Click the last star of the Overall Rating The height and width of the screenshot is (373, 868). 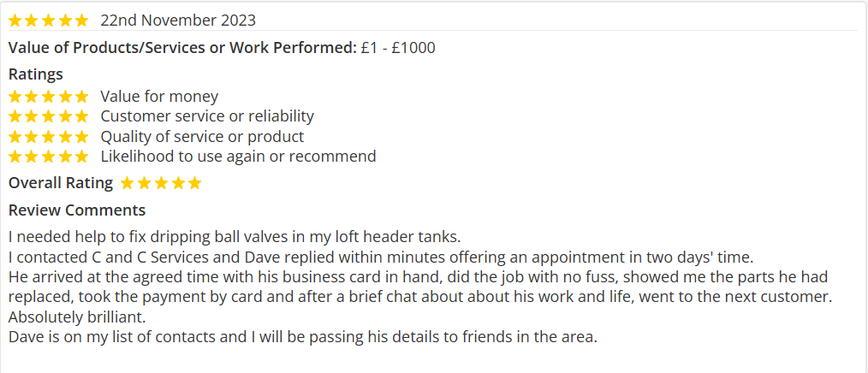click(x=194, y=183)
